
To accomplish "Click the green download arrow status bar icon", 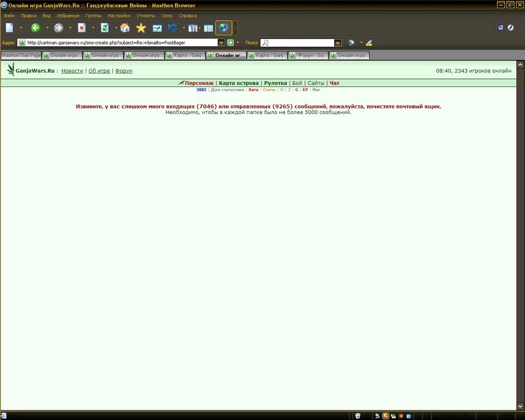I will [393, 416].
